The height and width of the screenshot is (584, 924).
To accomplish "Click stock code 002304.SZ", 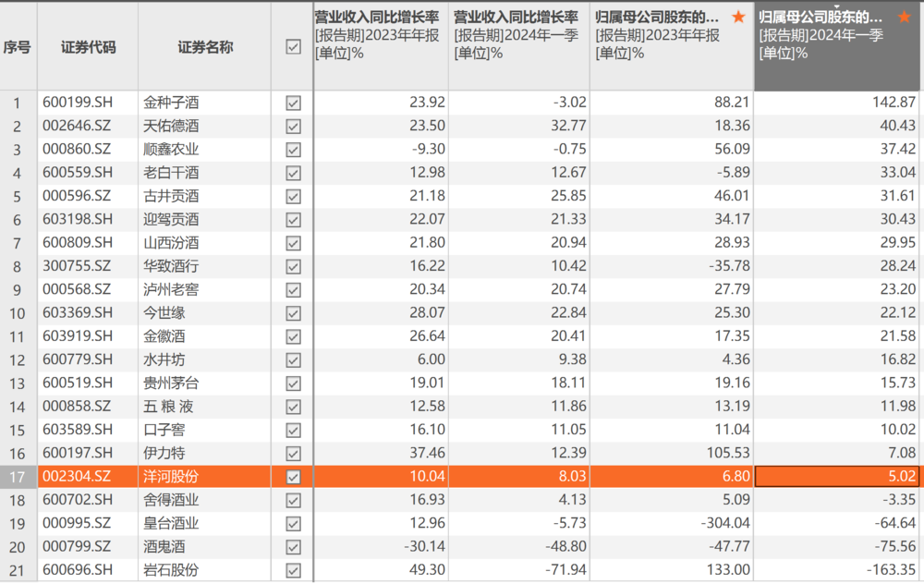I will 76,476.
